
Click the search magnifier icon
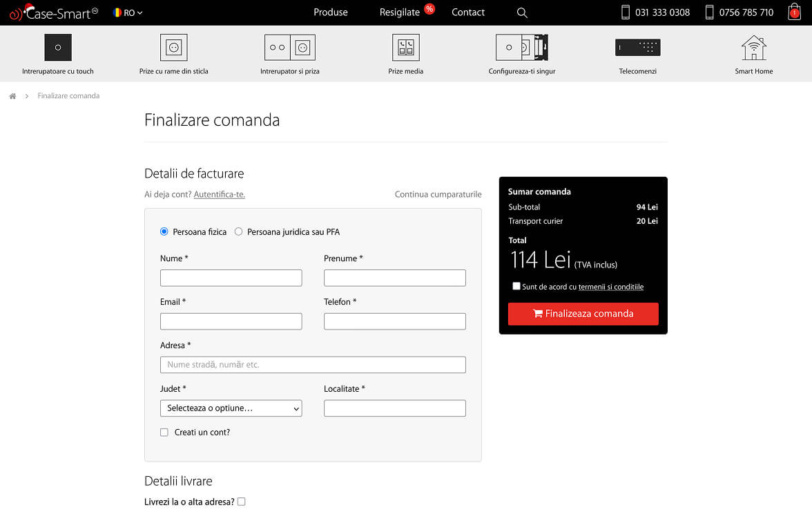522,12
